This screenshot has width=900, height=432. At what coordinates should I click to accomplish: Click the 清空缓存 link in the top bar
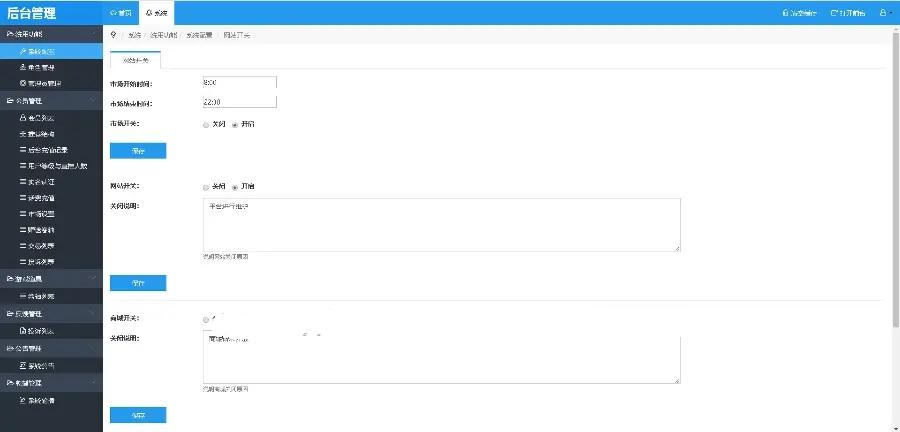799,13
